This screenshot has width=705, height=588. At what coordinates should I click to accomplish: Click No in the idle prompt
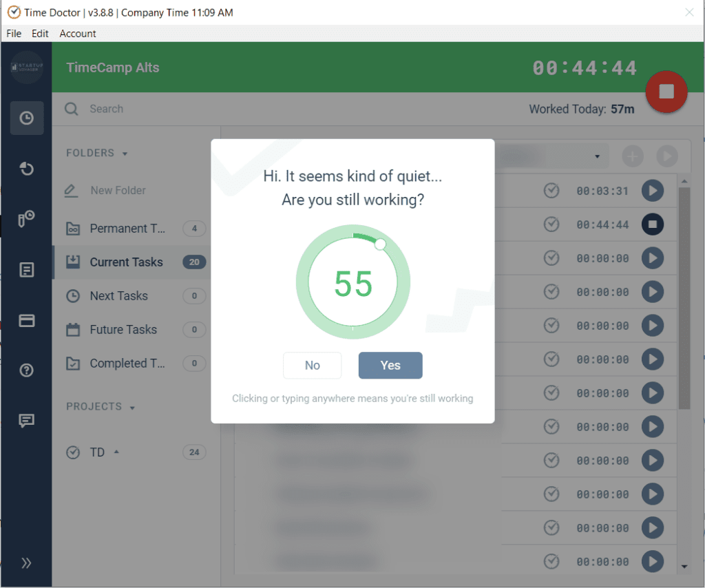(312, 366)
